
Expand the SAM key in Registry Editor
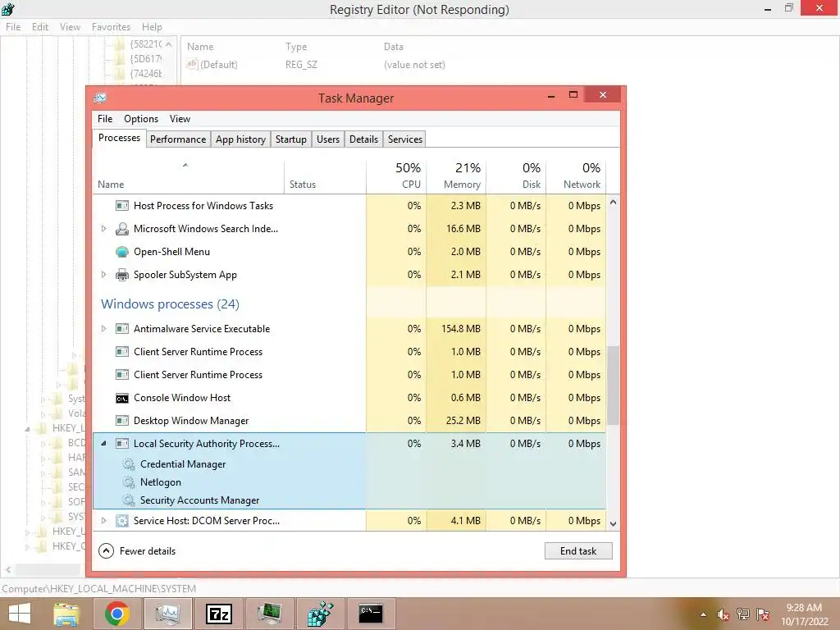[43, 473]
